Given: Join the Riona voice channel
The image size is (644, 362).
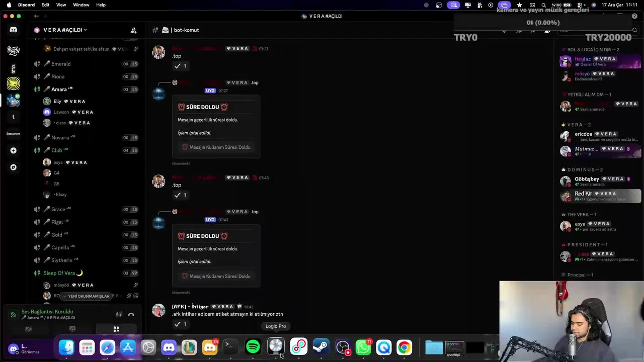Looking at the screenshot, I should [86, 76].
